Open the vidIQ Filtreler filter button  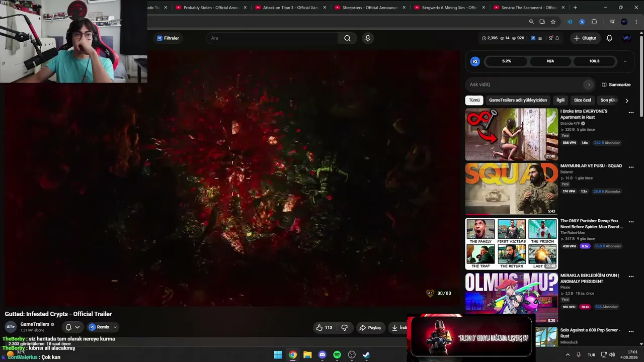coord(168,38)
